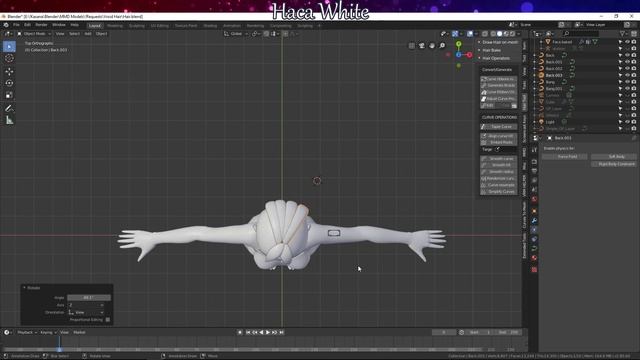Toggle render camera icon for Back.002
The height and width of the screenshot is (360, 640).
pyautogui.click(x=634, y=69)
